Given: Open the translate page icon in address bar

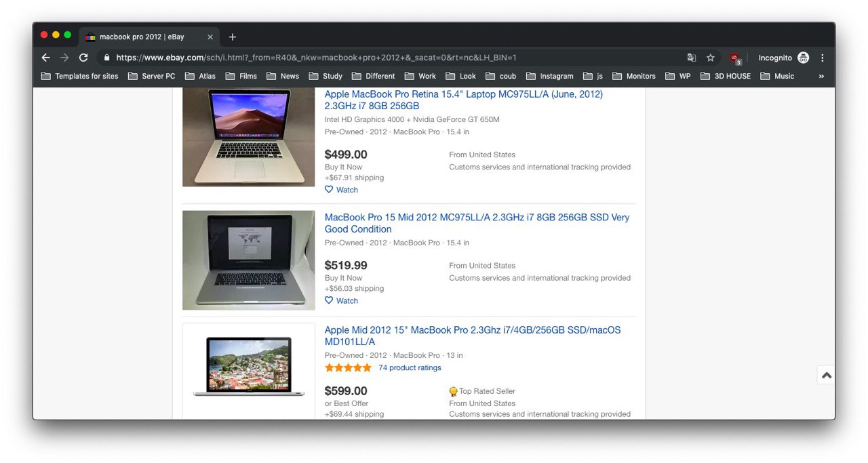Looking at the screenshot, I should click(x=691, y=58).
